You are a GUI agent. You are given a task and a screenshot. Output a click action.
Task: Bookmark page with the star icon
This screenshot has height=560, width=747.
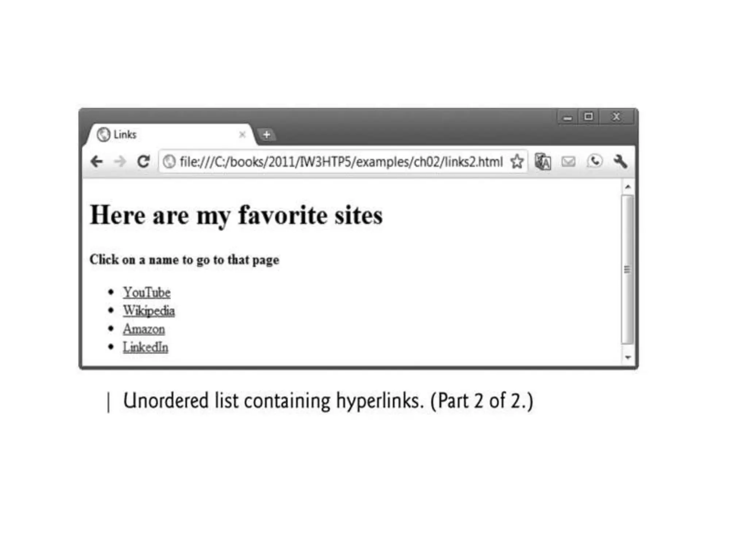517,162
